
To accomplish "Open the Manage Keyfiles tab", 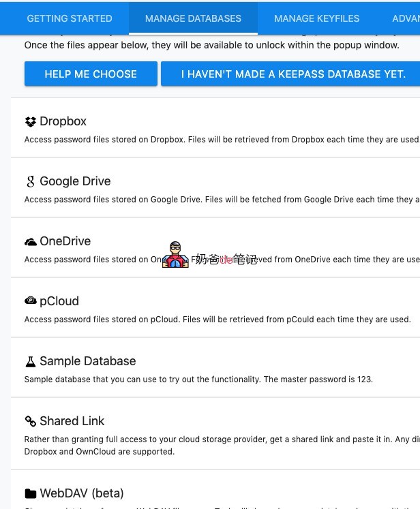I will pyautogui.click(x=316, y=18).
